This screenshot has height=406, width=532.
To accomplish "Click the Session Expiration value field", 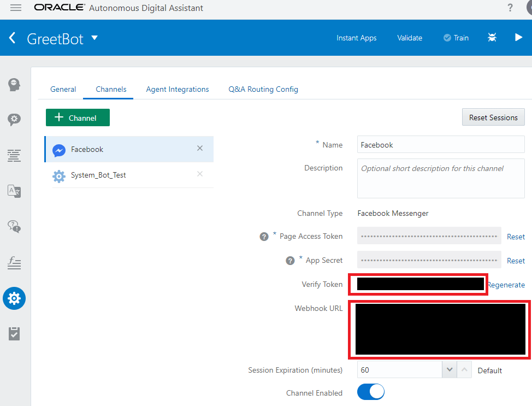I will pos(400,370).
